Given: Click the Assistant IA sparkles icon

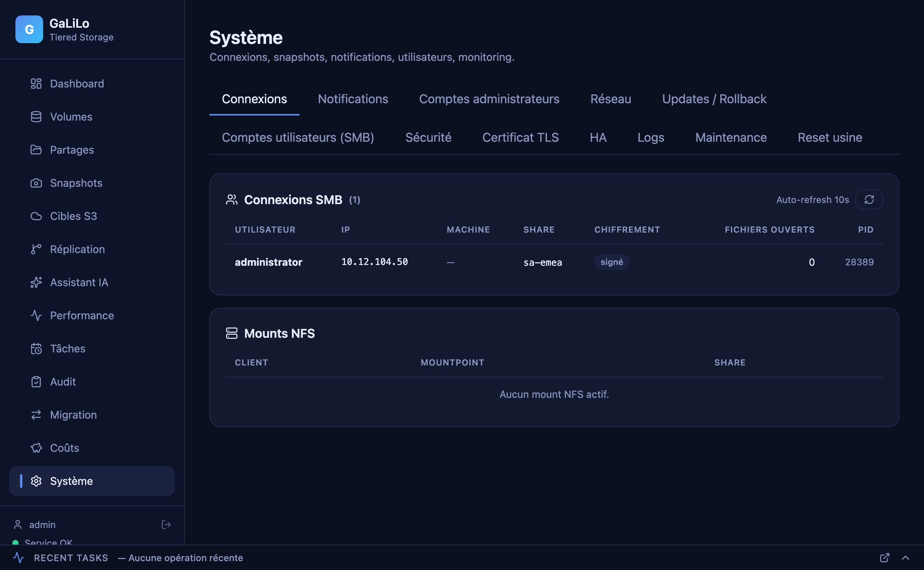Looking at the screenshot, I should pos(36,282).
